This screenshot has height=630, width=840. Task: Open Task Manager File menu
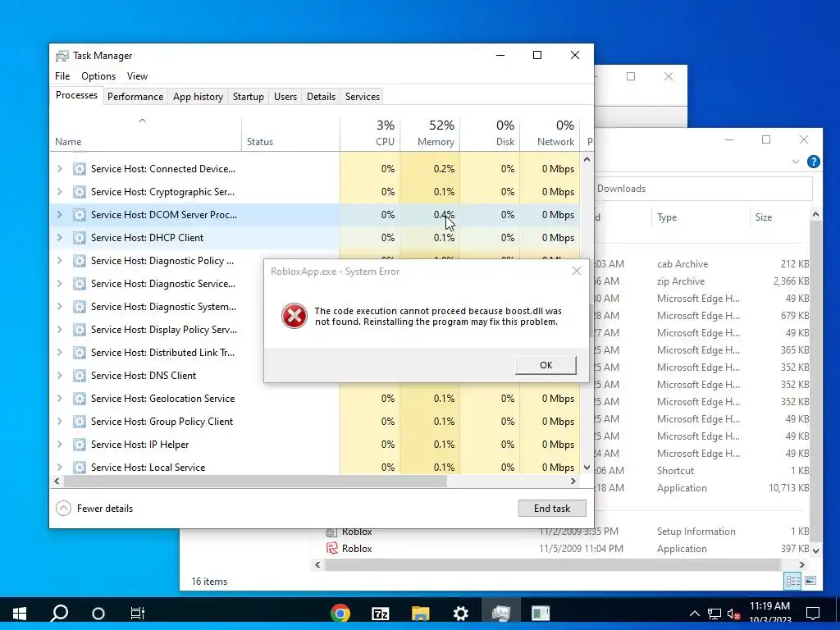pos(62,76)
